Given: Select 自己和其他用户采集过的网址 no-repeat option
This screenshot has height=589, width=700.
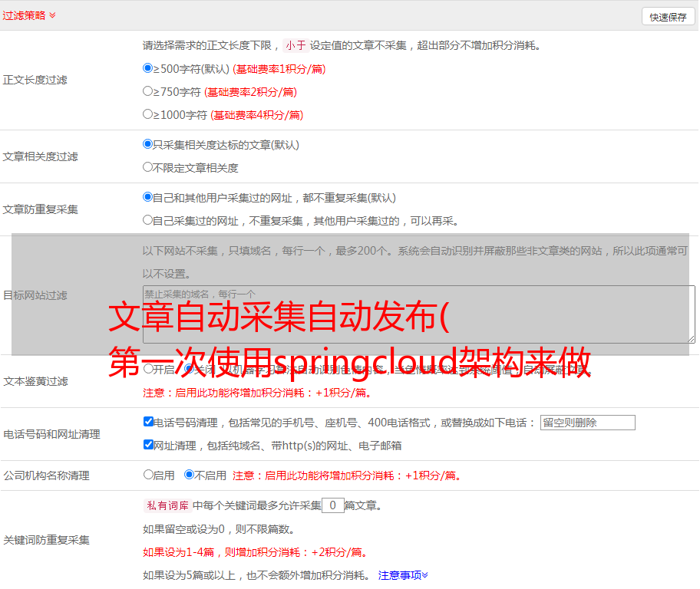Looking at the screenshot, I should pos(147,197).
